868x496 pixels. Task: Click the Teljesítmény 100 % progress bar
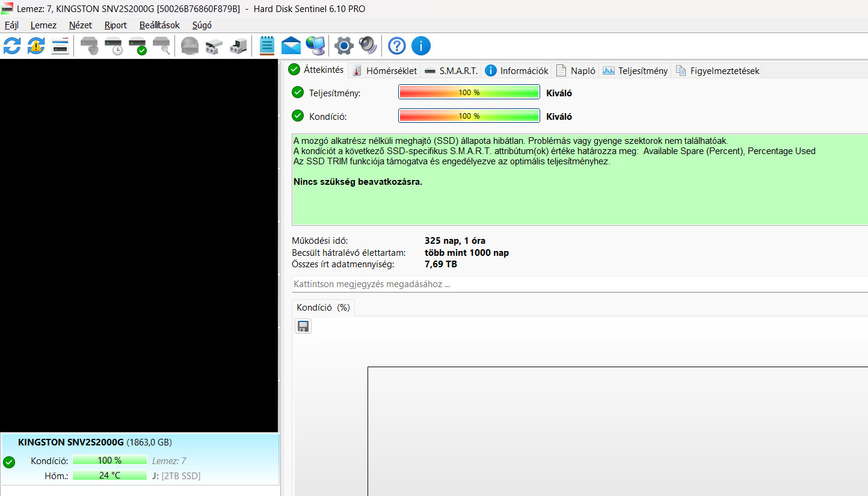coord(469,92)
